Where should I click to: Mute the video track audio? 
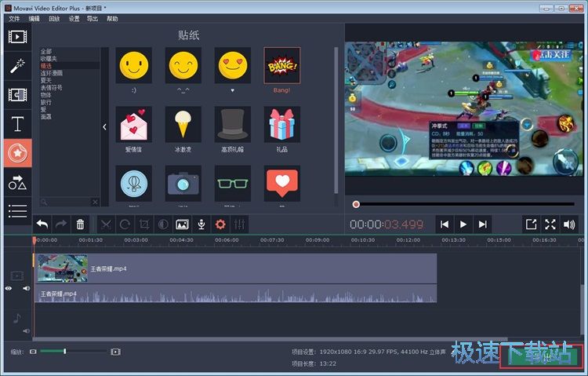26,289
